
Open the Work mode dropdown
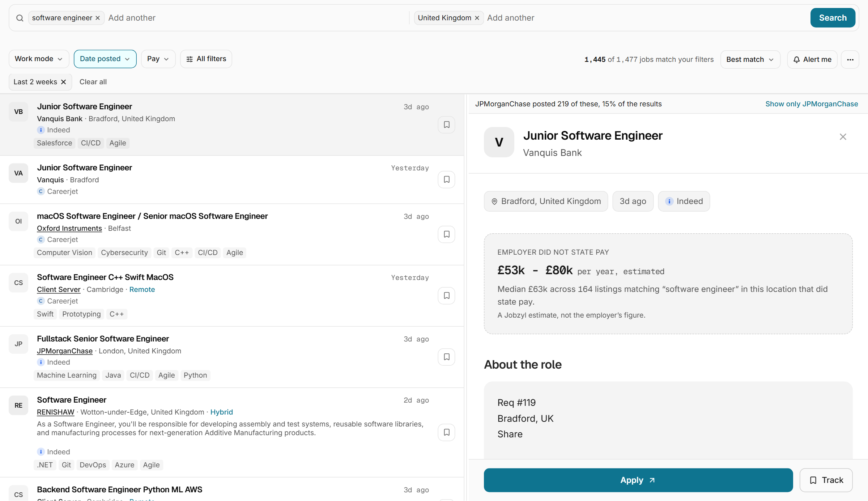[39, 59]
